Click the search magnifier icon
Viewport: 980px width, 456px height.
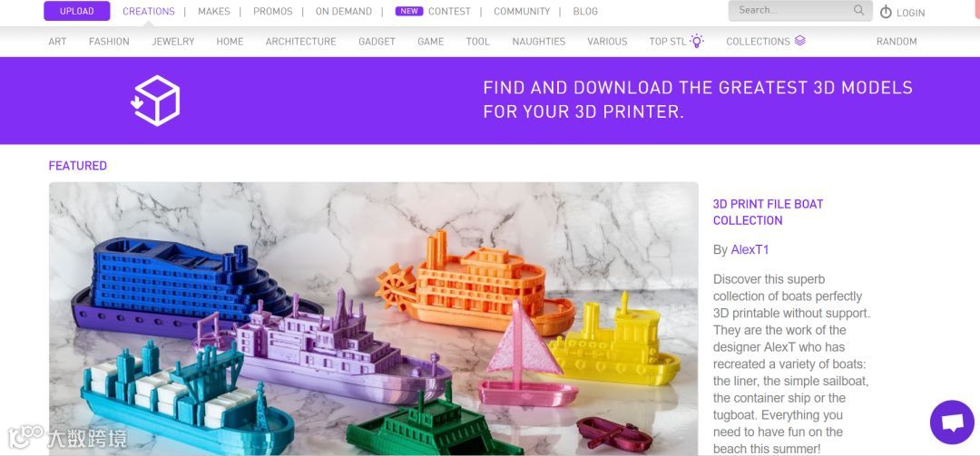point(858,10)
